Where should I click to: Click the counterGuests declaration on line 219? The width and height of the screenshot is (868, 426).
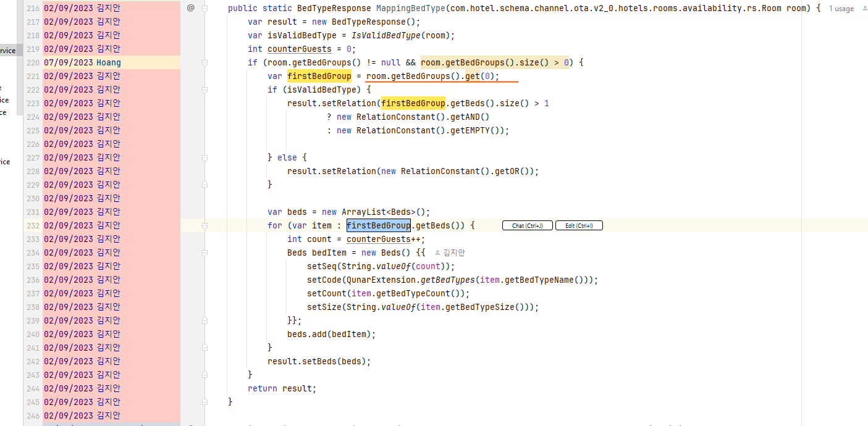[x=300, y=49]
